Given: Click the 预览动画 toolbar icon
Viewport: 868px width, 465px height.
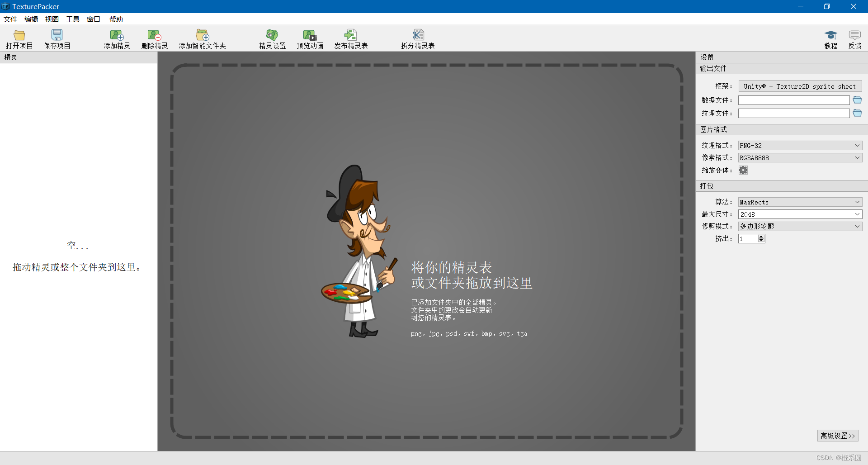Looking at the screenshot, I should click(310, 35).
